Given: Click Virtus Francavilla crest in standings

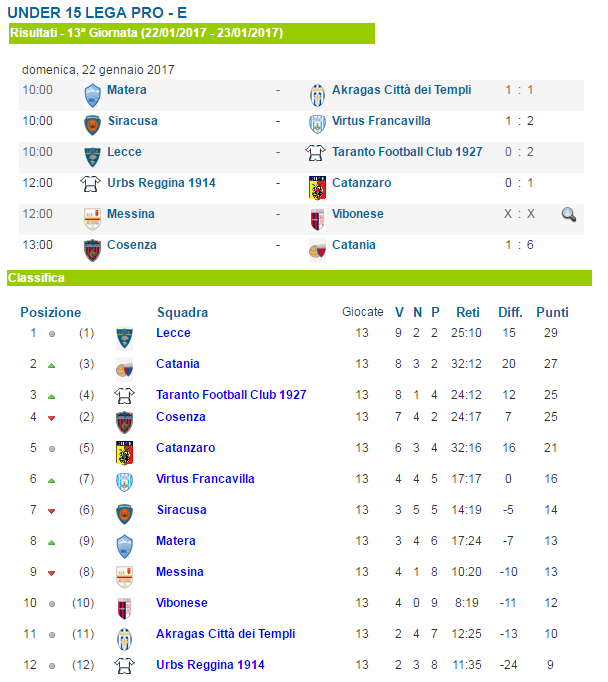Looking at the screenshot, I should [124, 482].
